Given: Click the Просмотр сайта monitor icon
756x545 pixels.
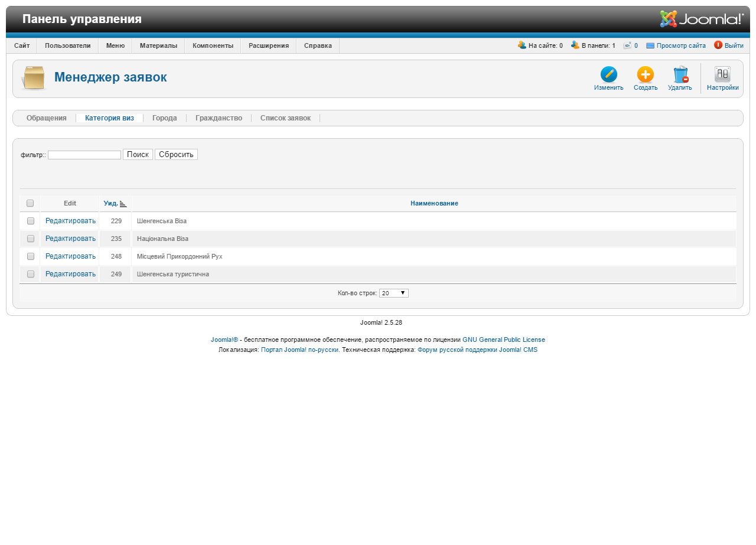Looking at the screenshot, I should pos(650,45).
